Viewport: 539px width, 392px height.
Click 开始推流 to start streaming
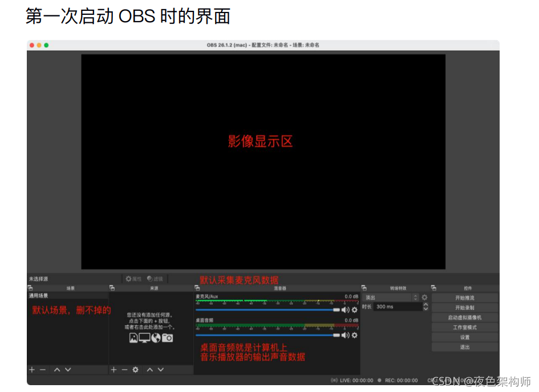pos(465,298)
